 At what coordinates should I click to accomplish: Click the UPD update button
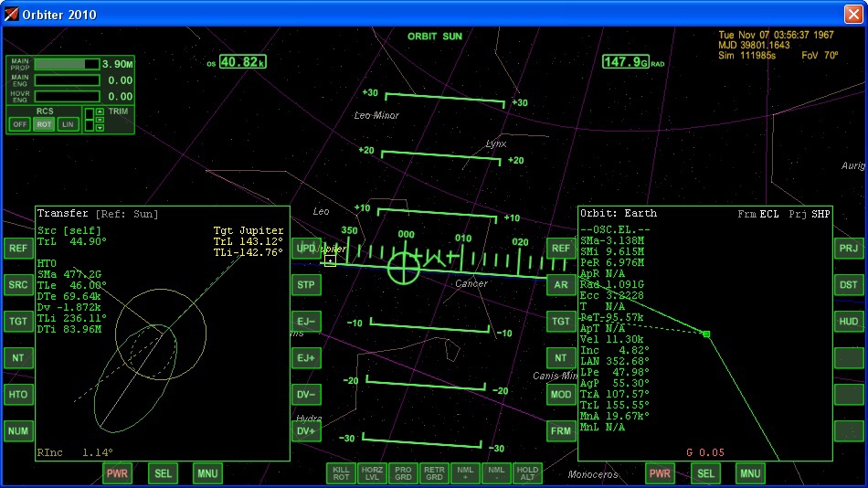click(306, 249)
